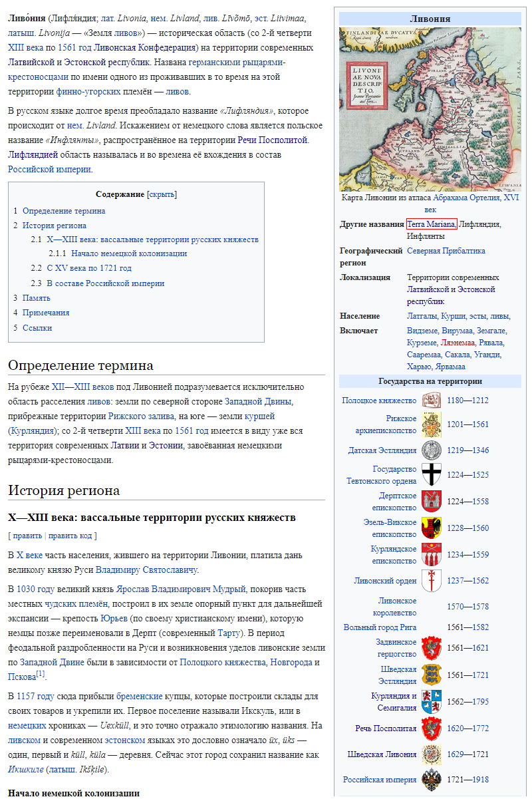Click the Rzeczpospolita coat of arms icon
Viewport: 532px width, 805px height.
pyautogui.click(x=432, y=728)
